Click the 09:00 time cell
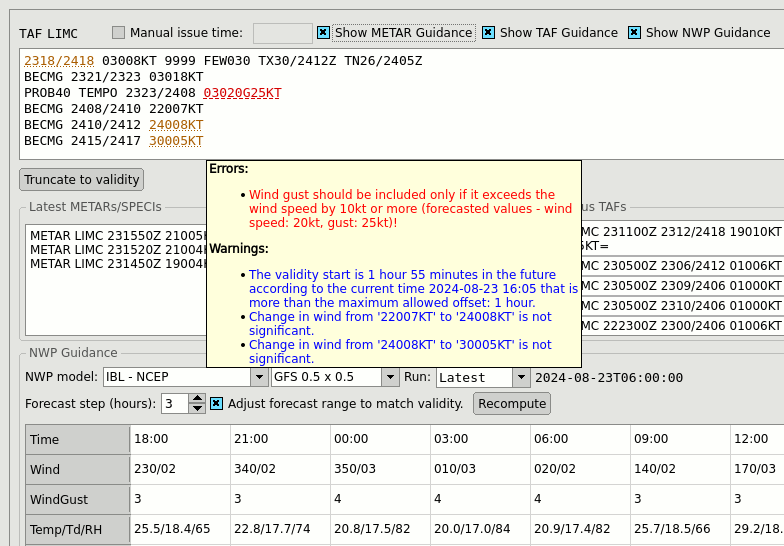 pos(680,439)
